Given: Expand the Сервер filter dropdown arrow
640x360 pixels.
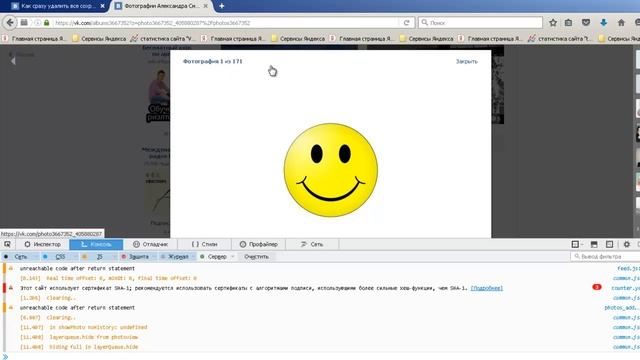Looking at the screenshot, I should (233, 256).
